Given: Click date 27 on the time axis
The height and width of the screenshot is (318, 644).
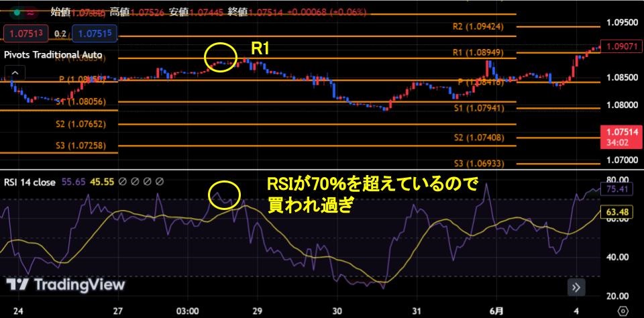Looking at the screenshot, I should [119, 310].
